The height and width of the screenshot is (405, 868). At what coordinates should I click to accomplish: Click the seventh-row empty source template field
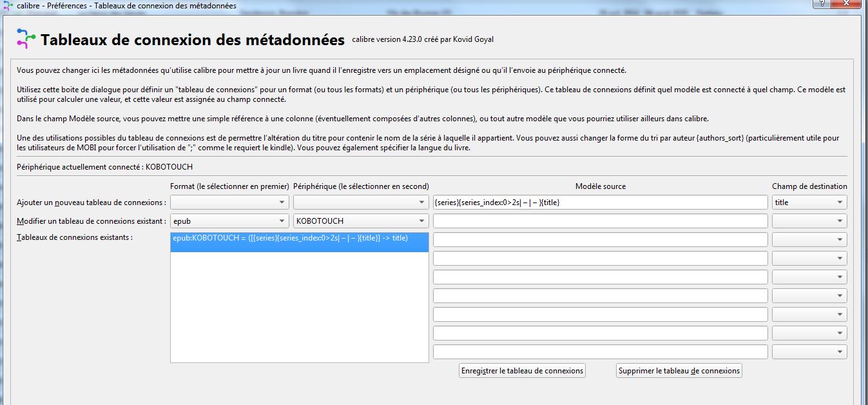(601, 315)
